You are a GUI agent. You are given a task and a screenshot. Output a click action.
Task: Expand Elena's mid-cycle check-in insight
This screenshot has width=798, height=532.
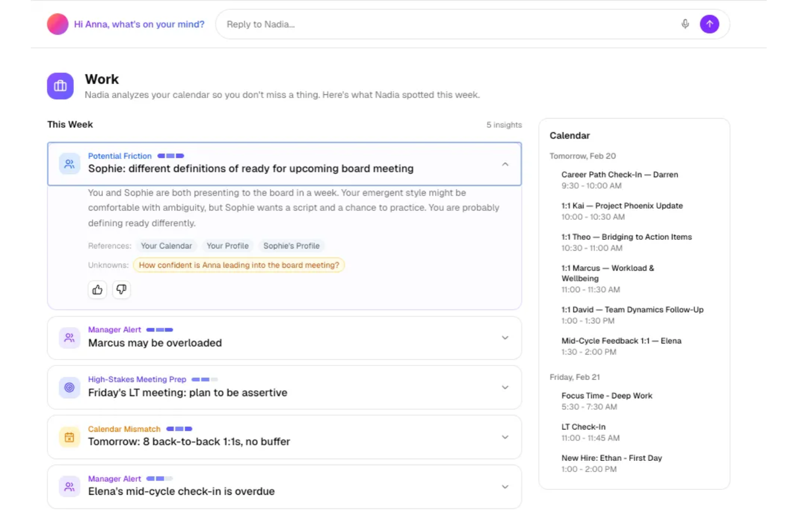click(505, 487)
